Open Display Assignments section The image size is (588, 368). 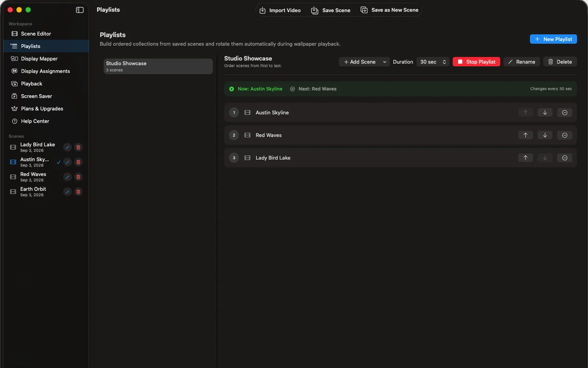coord(46,71)
